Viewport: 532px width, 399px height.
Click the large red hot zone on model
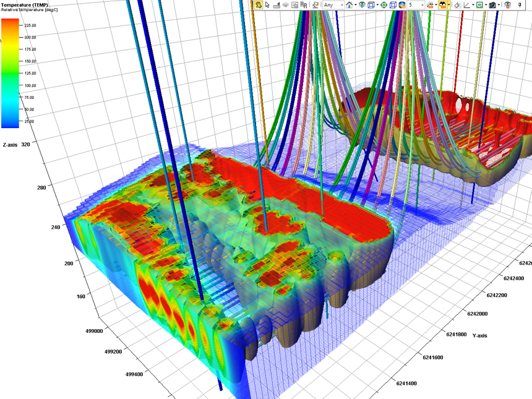click(x=322, y=201)
